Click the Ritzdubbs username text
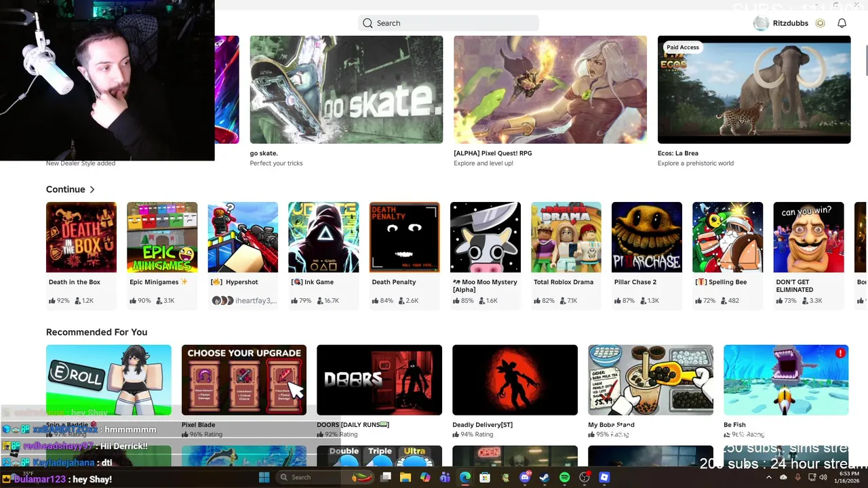Image resolution: width=868 pixels, height=488 pixels. click(x=791, y=23)
